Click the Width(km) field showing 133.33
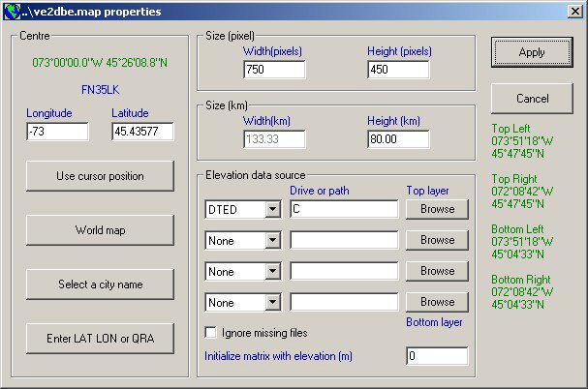This screenshot has width=588, height=389. (x=274, y=139)
